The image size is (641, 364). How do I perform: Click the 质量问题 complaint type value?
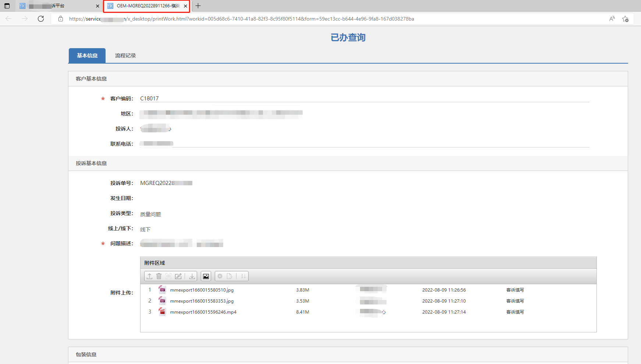pyautogui.click(x=150, y=214)
